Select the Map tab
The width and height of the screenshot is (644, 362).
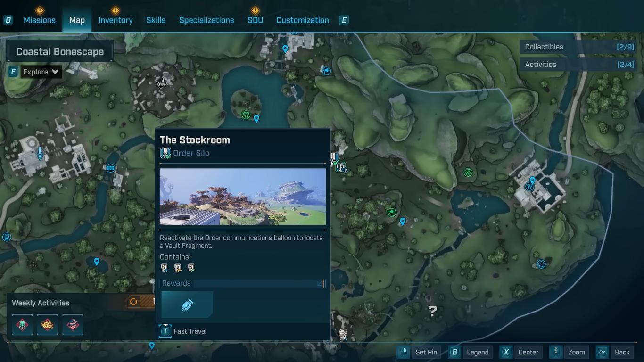(x=77, y=20)
